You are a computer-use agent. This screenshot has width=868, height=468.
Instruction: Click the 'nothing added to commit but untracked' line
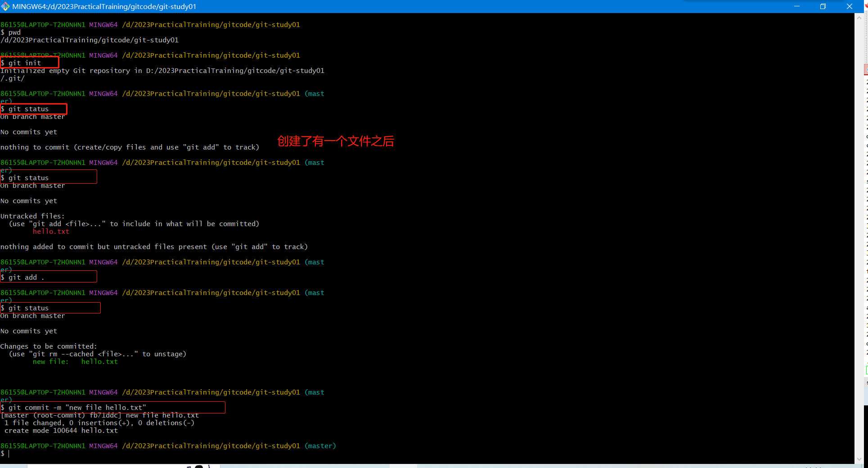[x=154, y=247]
